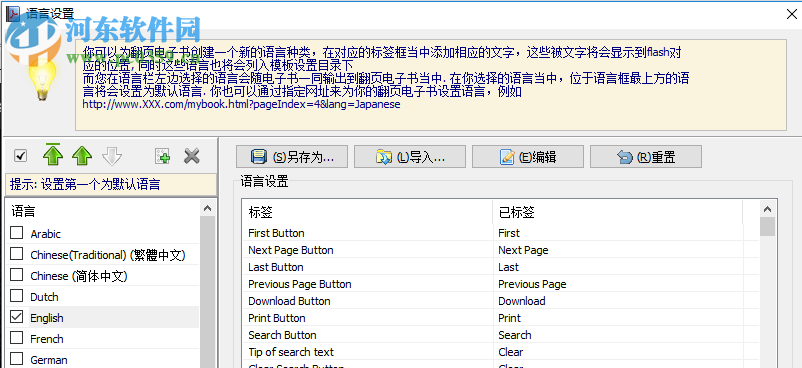Click the labeled value 'Search'
802x368 pixels.
tap(515, 335)
